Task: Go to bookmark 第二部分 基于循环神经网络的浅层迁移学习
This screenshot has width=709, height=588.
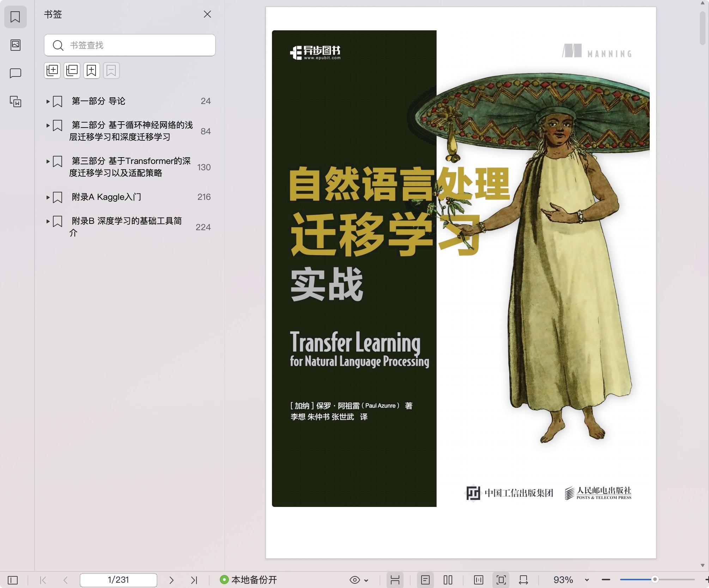Action: tap(131, 131)
